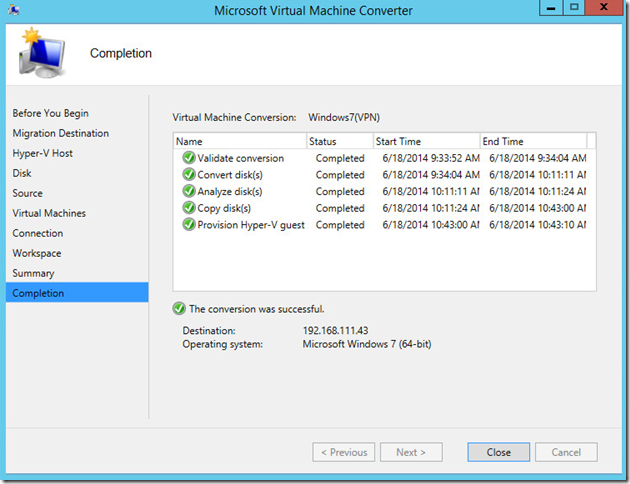Go to the Virtual Machines step
This screenshot has width=630, height=484.
pyautogui.click(x=49, y=213)
